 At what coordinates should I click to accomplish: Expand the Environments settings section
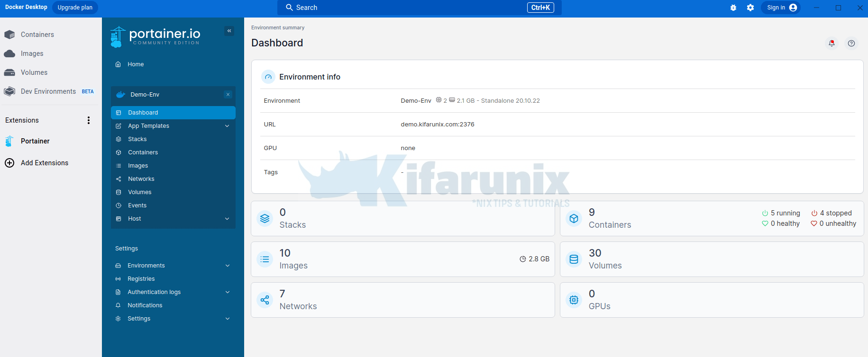[228, 266]
